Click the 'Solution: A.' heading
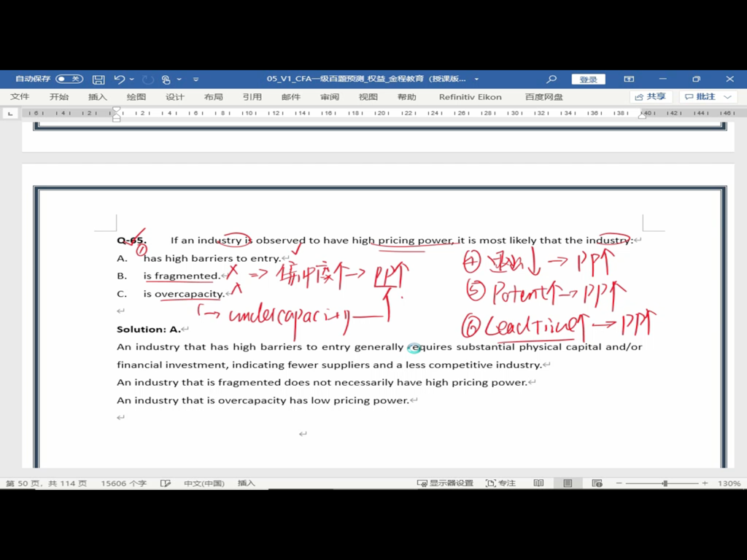Viewport: 747px width, 560px height. click(x=149, y=330)
